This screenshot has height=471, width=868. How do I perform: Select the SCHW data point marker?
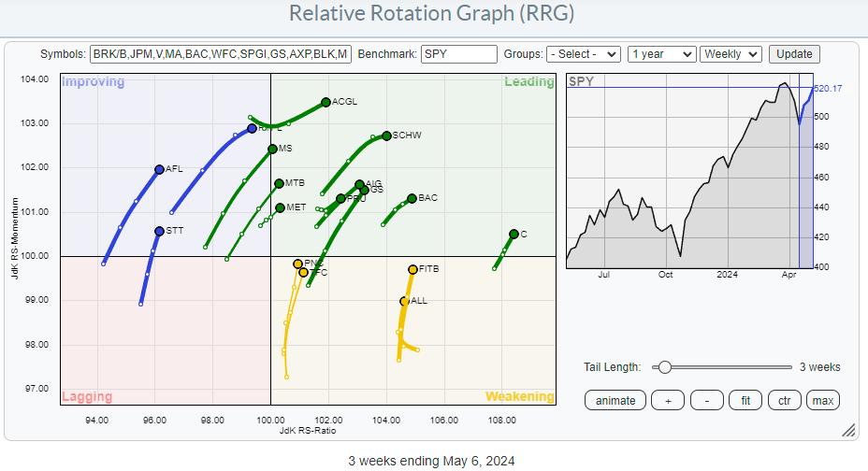(x=386, y=136)
